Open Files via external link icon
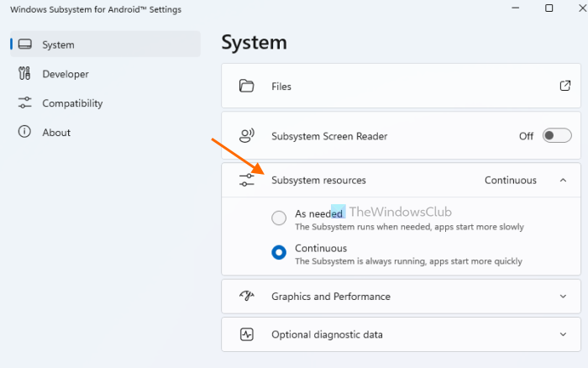 click(x=564, y=86)
